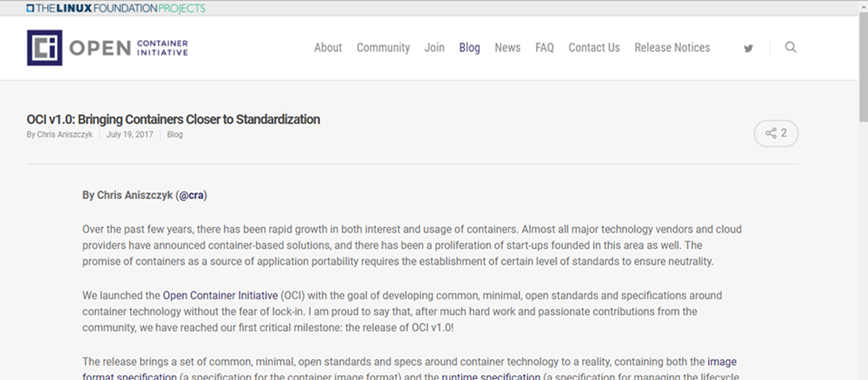Click the share count button
Screen dimensions: 868x380
[776, 134]
